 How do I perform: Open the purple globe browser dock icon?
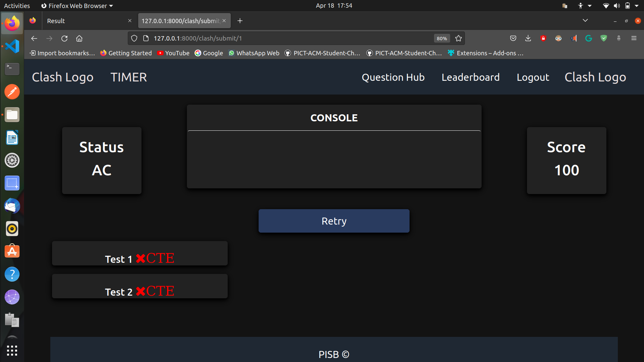point(12,297)
